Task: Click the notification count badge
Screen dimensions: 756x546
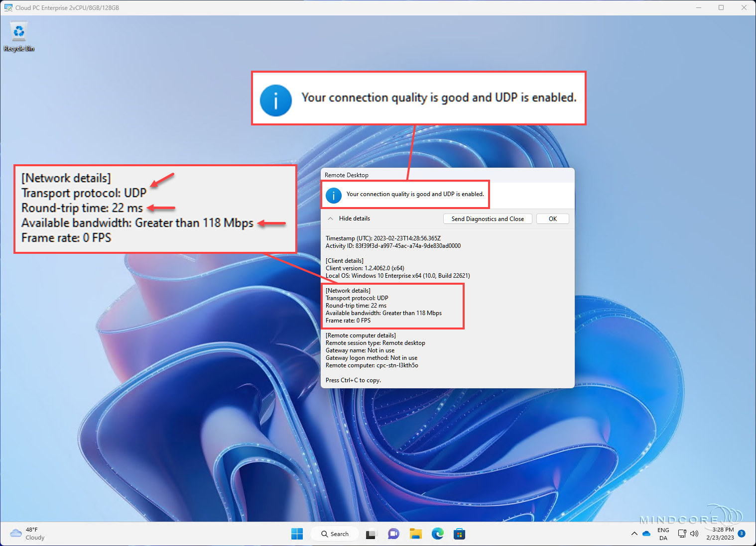Action: point(742,533)
